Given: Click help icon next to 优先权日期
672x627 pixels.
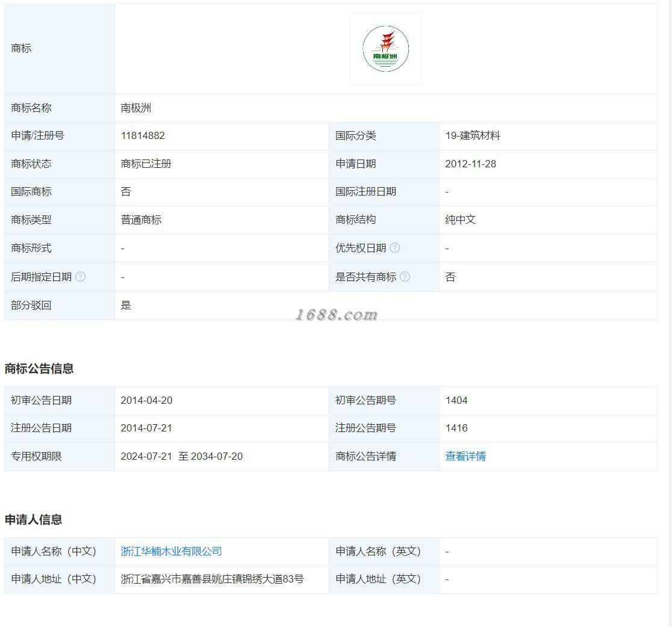Looking at the screenshot, I should click(x=395, y=247).
